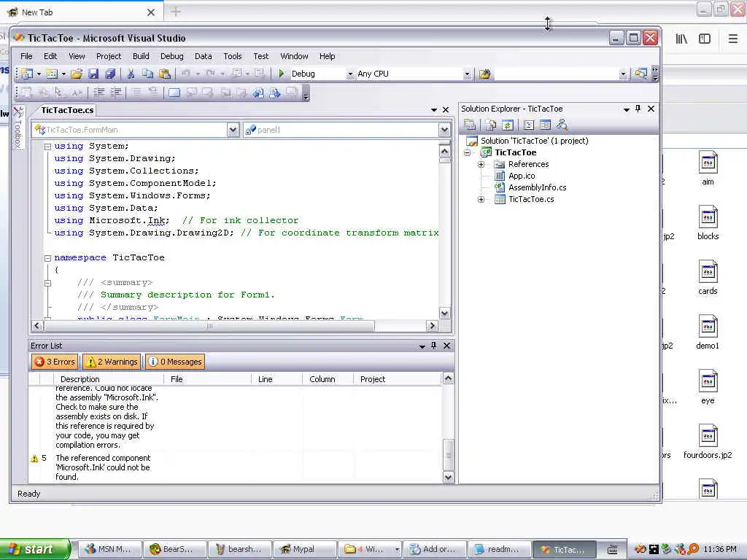Open the Debug menu
This screenshot has width=747, height=560.
coord(172,56)
